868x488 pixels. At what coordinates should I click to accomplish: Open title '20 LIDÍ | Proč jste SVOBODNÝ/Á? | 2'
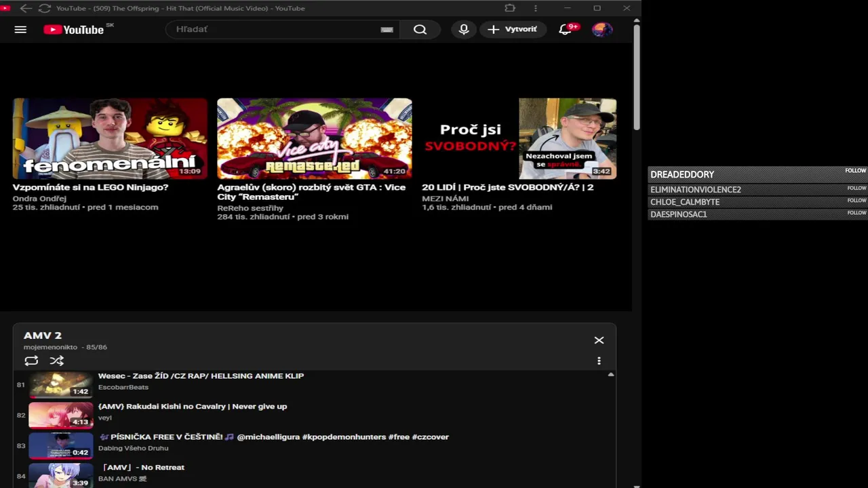508,187
